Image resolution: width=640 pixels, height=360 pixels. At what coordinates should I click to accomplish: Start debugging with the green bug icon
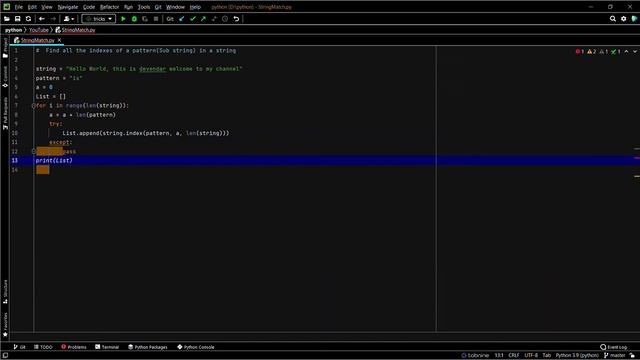click(x=134, y=19)
